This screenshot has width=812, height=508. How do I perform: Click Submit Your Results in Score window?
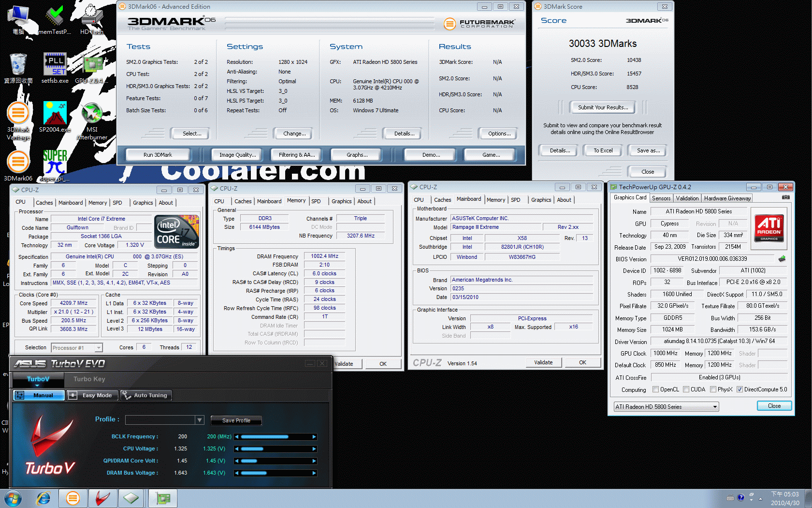[x=603, y=107]
